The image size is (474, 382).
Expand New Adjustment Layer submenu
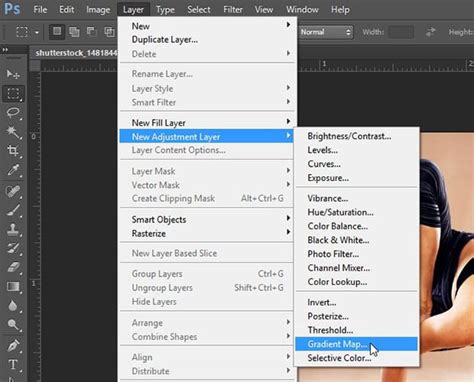(x=207, y=137)
